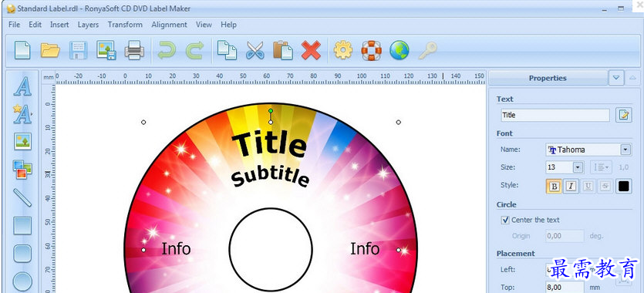Select the Title text on the disc
The image size is (644, 293).
tap(269, 143)
